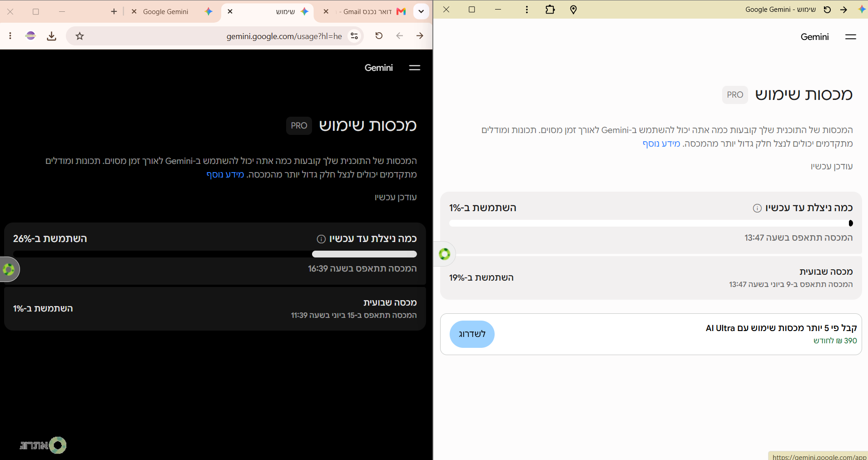Open the browser three-dot menu in left window
The image size is (868, 460).
(10, 36)
